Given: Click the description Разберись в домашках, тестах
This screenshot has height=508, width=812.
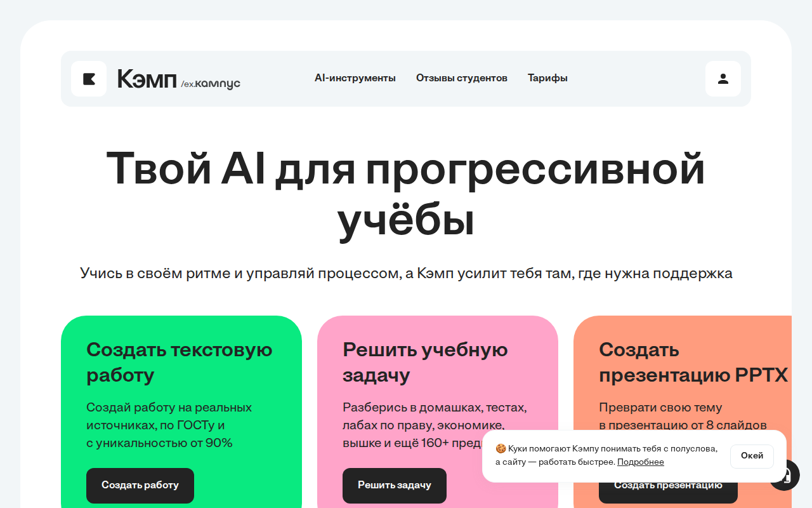Looking at the screenshot, I should (x=435, y=425).
